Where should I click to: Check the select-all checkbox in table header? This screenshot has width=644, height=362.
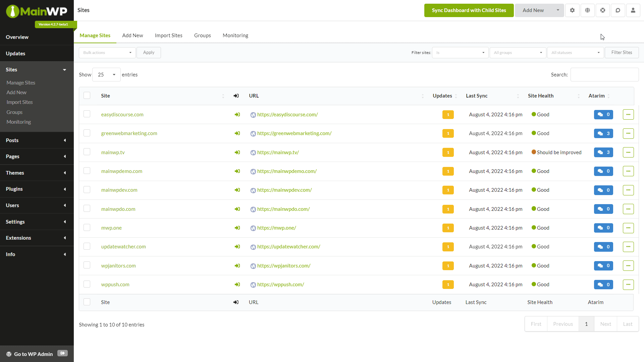tap(87, 95)
